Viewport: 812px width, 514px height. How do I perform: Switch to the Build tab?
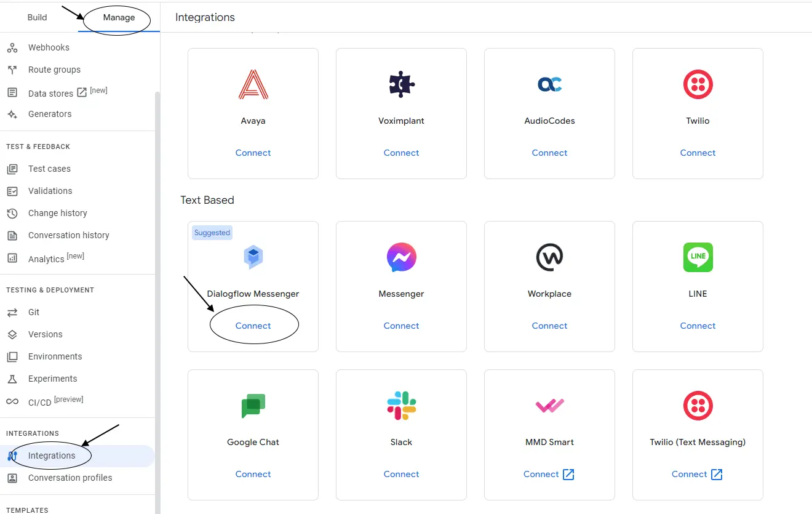37,17
